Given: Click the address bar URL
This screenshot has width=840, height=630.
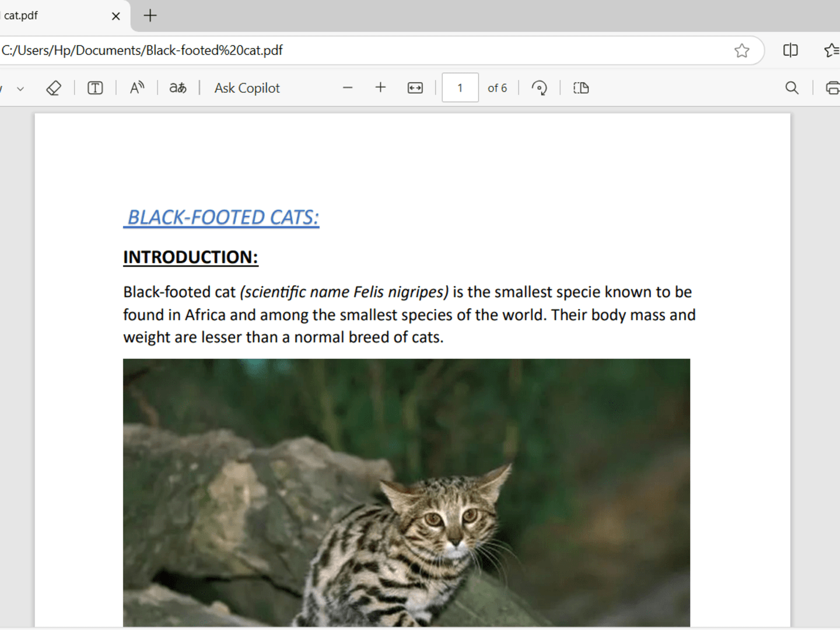Looking at the screenshot, I should [142, 51].
